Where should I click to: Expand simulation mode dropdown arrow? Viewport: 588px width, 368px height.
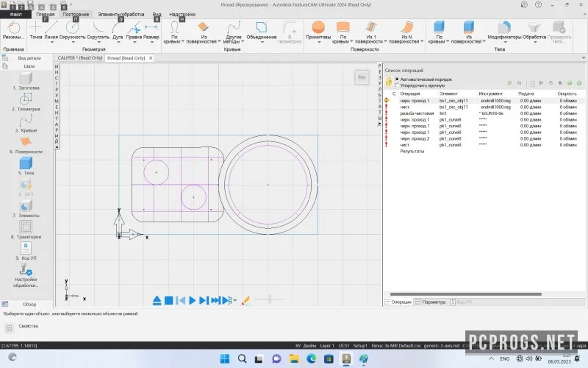tap(234, 300)
